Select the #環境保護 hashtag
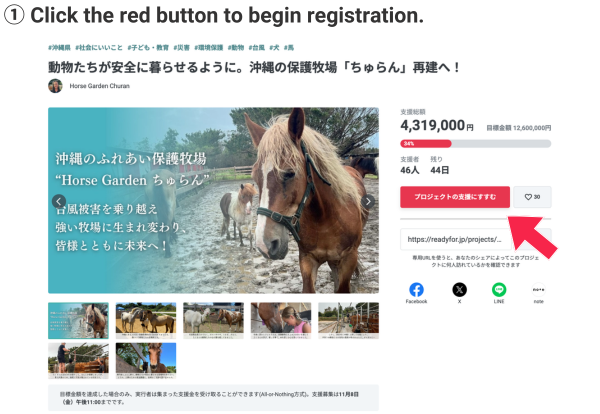The image size is (600, 414). 209,48
